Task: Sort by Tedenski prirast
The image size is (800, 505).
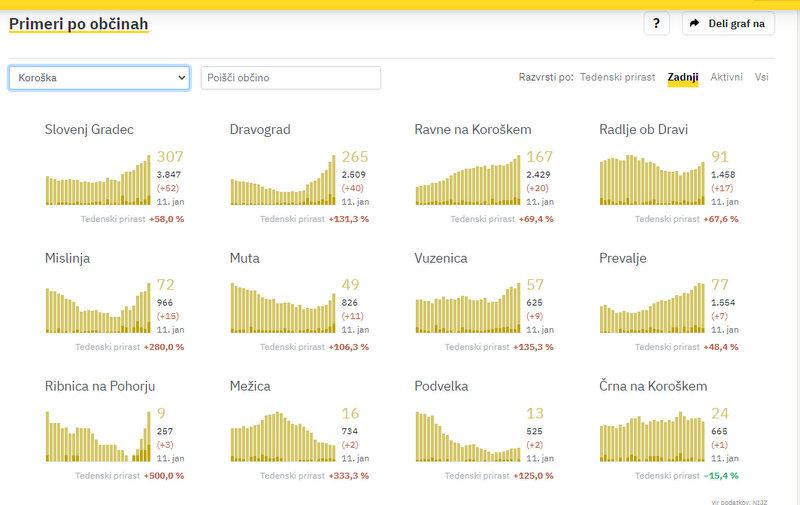Action: (x=617, y=77)
